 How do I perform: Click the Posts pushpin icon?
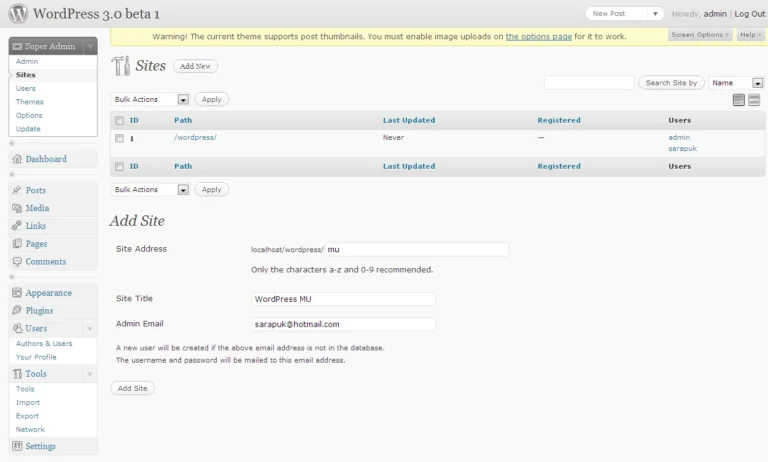(x=17, y=190)
